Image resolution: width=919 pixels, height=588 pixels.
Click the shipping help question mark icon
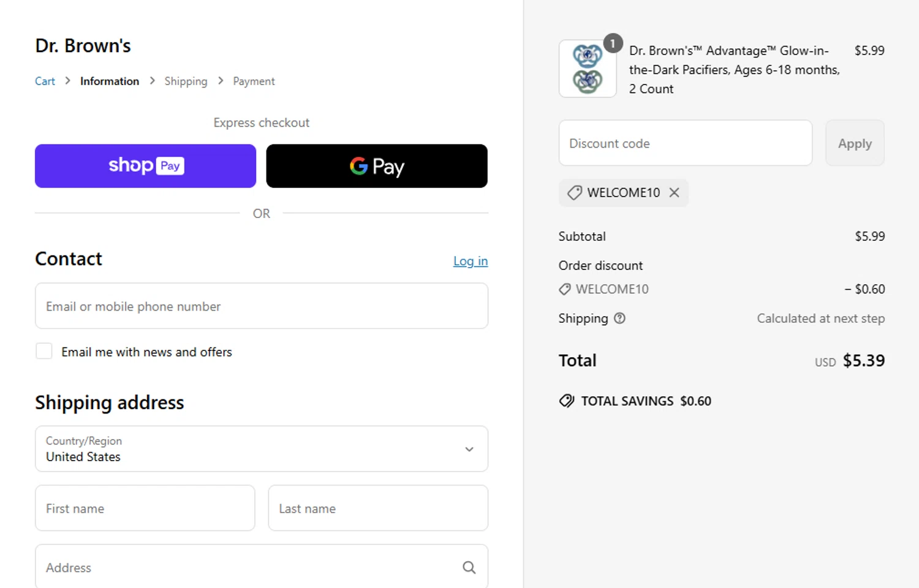coord(619,318)
